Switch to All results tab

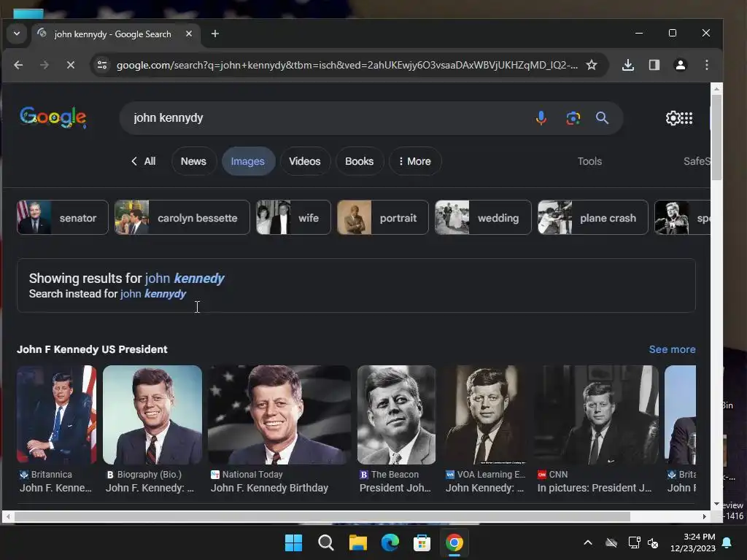(144, 161)
